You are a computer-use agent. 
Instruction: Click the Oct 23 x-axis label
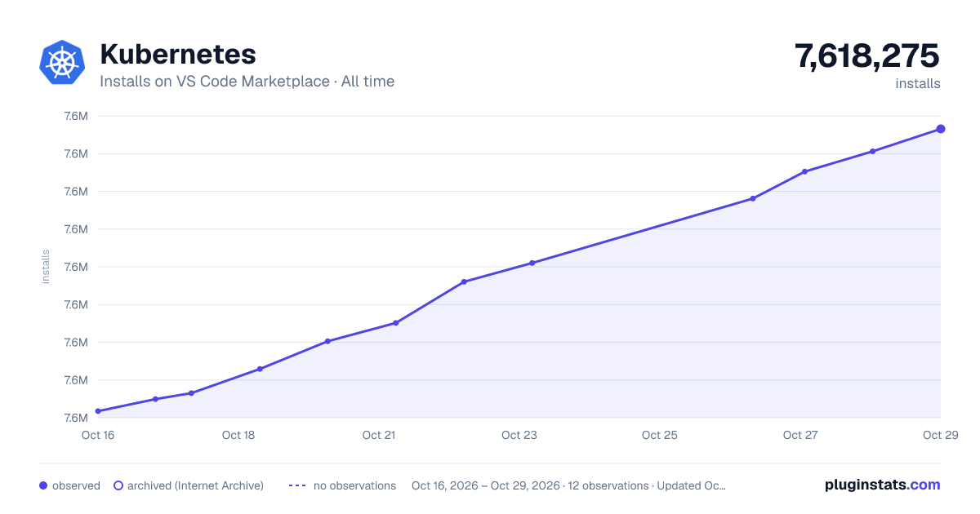tap(519, 435)
